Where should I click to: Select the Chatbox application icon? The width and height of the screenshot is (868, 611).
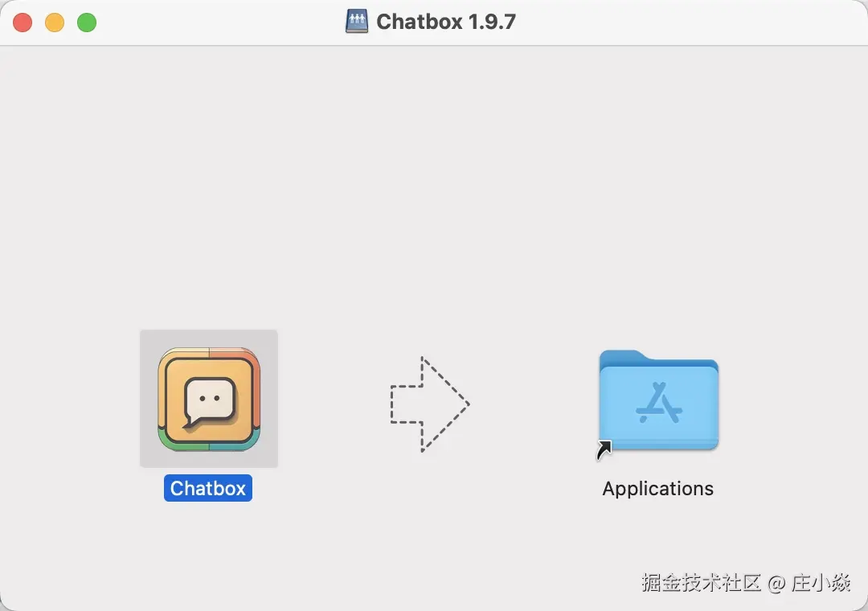coord(209,399)
